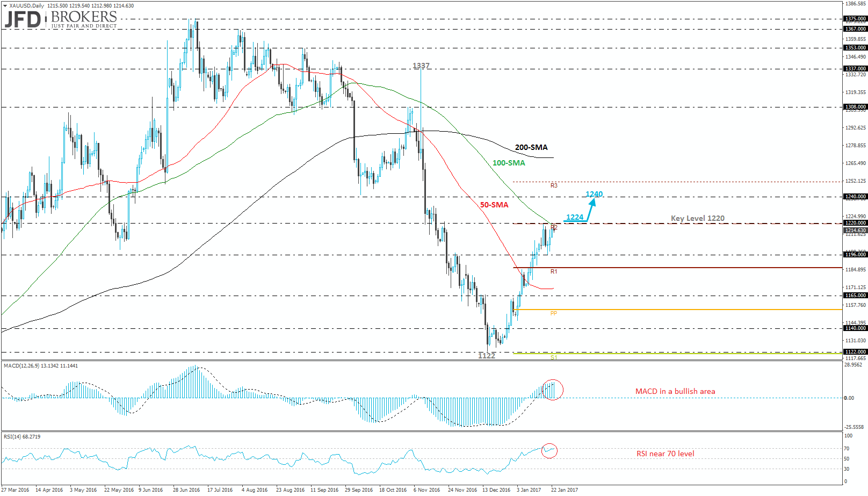Screen dimensions: 868x496
Task: Click the '6 Nov 2016' date label
Action: 427,490
